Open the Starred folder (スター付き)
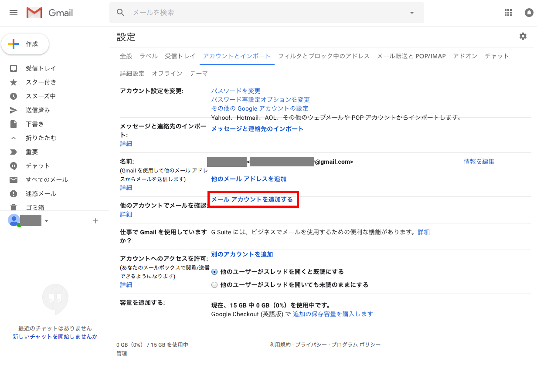 41,82
